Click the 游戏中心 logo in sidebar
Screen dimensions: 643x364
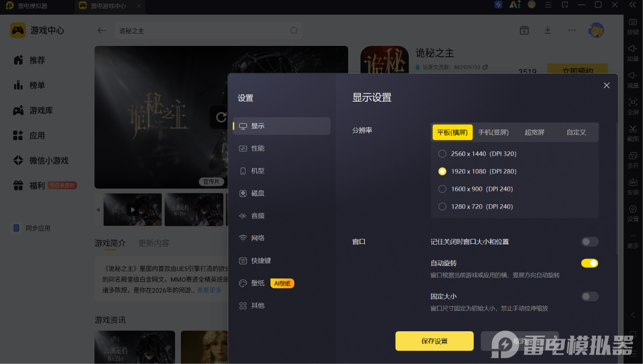(37, 30)
